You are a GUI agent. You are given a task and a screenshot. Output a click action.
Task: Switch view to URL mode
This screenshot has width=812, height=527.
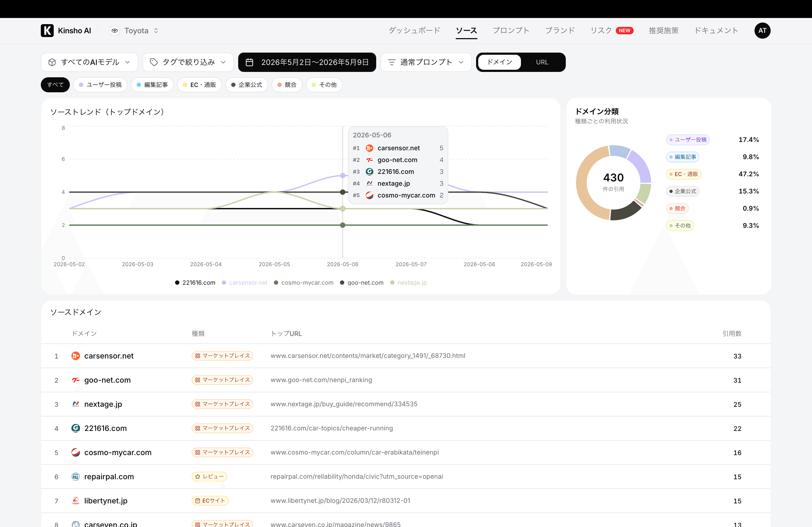(x=542, y=62)
